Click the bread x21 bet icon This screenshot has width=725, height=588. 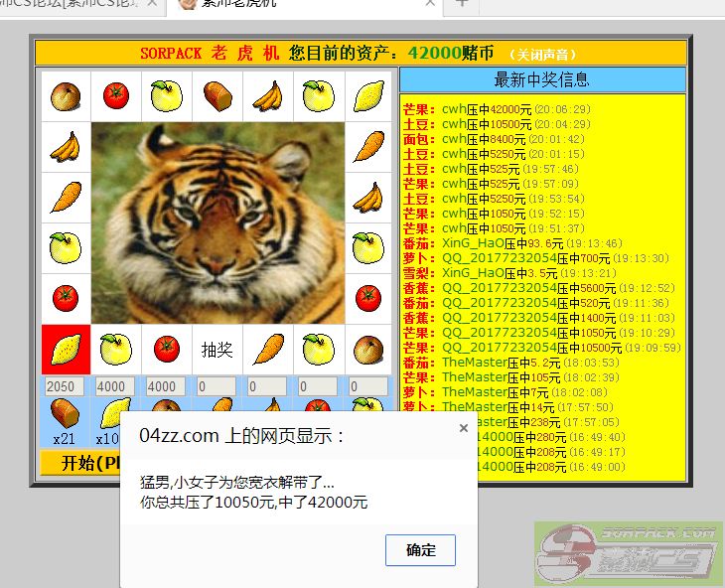(65, 412)
